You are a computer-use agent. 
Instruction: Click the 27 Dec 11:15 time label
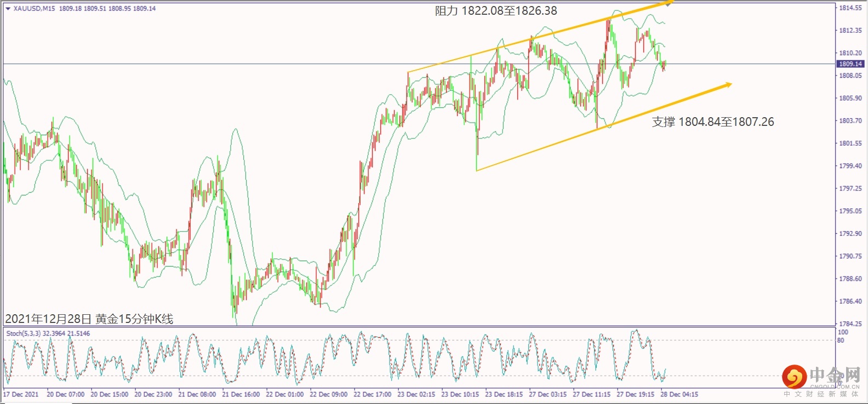(x=592, y=394)
